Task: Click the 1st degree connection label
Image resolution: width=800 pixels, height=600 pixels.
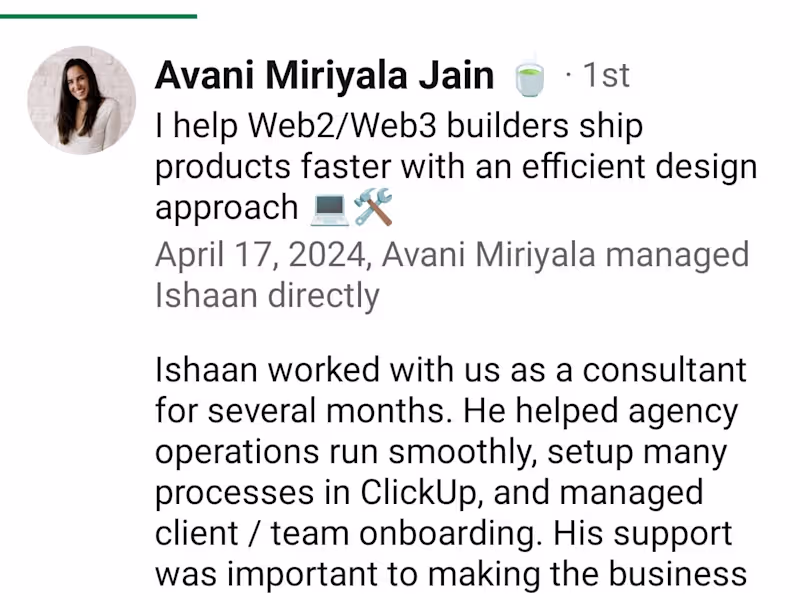Action: click(x=606, y=75)
